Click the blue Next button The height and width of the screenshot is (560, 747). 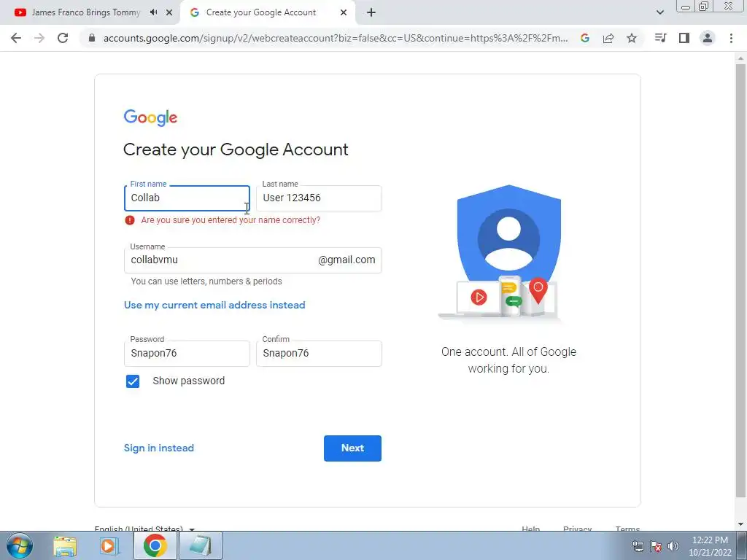(x=352, y=448)
